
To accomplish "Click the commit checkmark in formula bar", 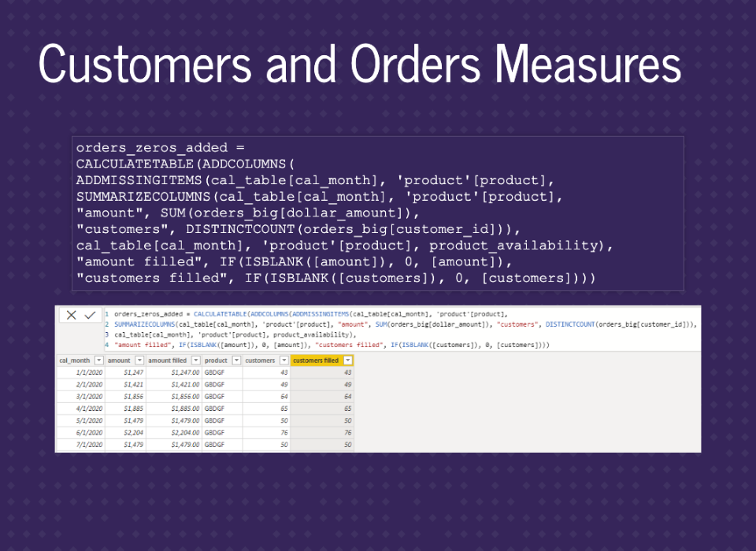I will [x=90, y=315].
